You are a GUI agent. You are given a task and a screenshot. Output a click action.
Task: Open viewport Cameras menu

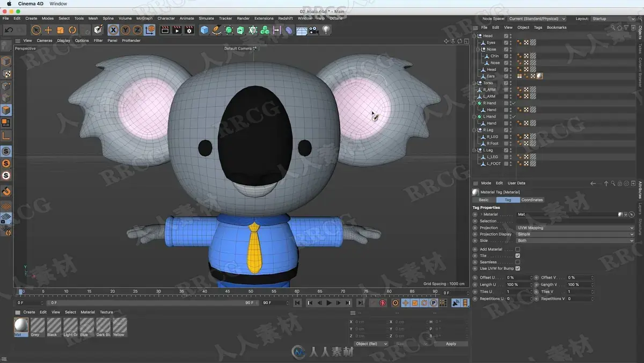click(45, 40)
